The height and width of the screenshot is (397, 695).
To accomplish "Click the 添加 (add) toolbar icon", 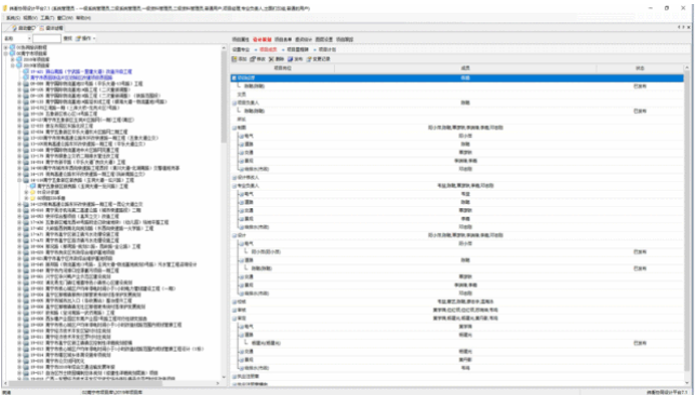I will click(x=235, y=59).
